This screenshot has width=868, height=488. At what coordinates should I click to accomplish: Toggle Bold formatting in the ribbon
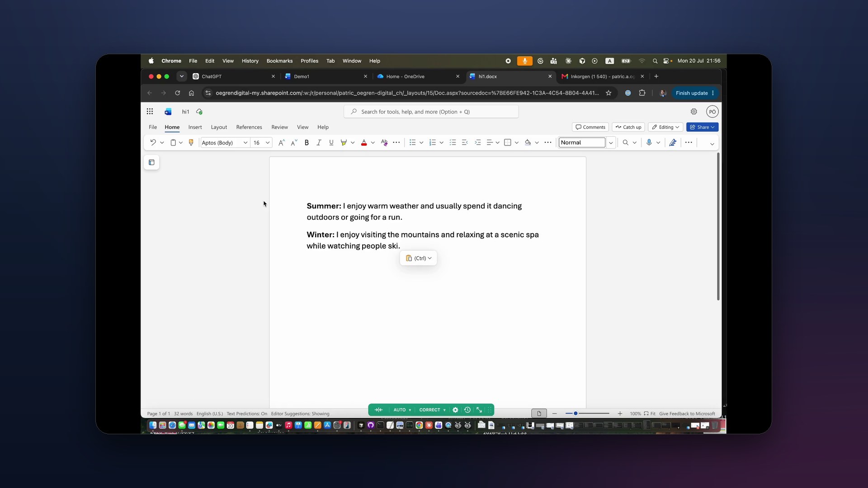click(x=307, y=143)
